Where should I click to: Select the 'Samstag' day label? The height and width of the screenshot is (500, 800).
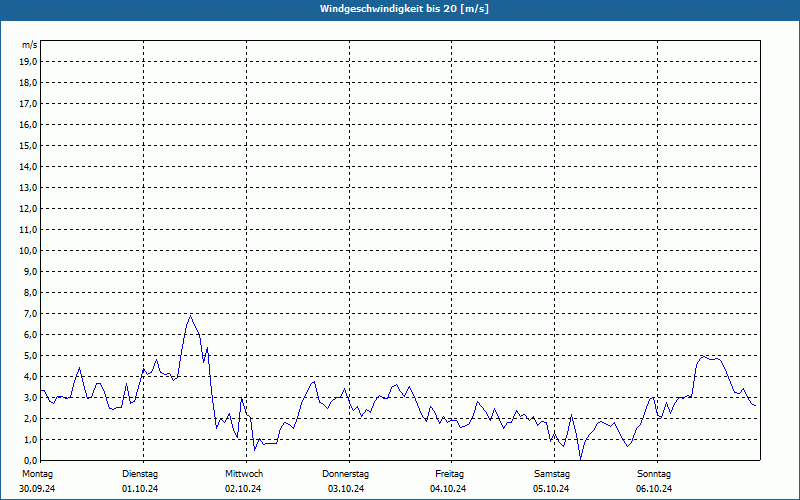(551, 474)
